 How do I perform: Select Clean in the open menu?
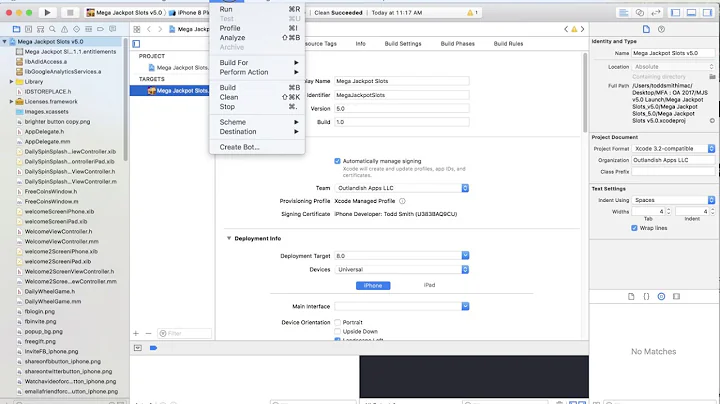coord(229,97)
